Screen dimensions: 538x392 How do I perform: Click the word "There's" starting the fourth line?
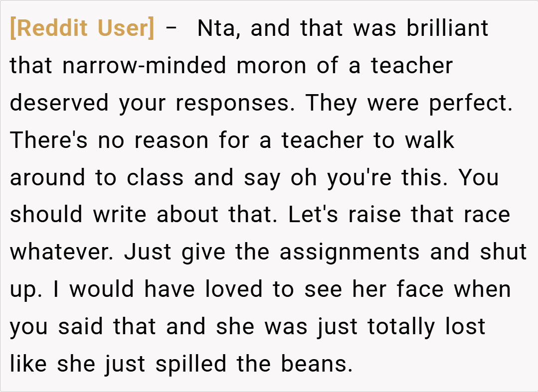pyautogui.click(x=49, y=140)
